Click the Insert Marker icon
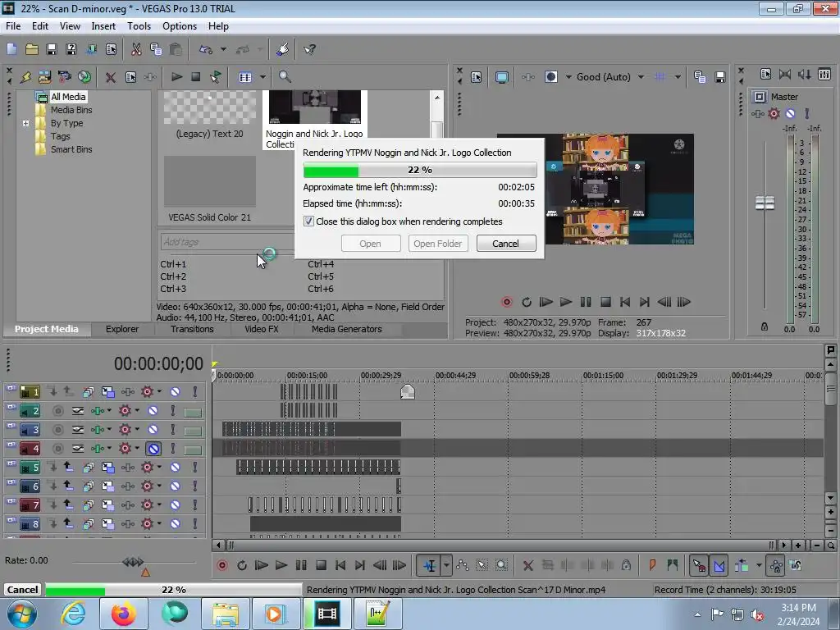Viewport: 840px width, 630px height. coord(652,565)
